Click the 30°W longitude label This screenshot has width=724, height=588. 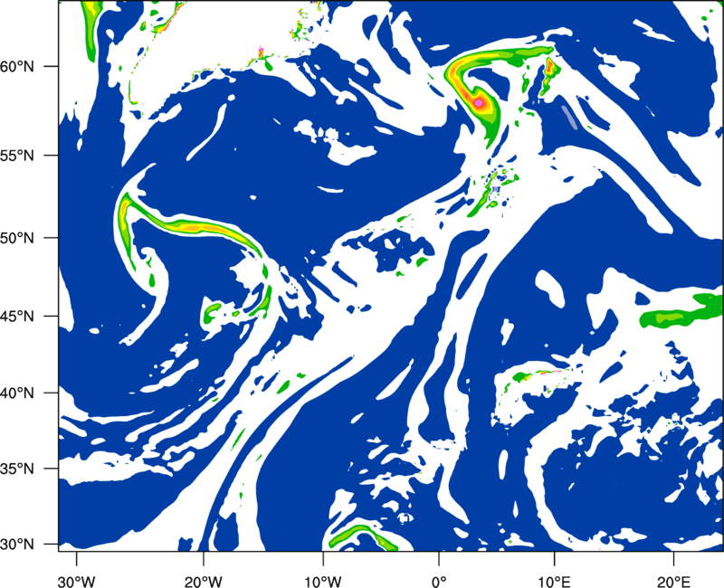tap(77, 582)
